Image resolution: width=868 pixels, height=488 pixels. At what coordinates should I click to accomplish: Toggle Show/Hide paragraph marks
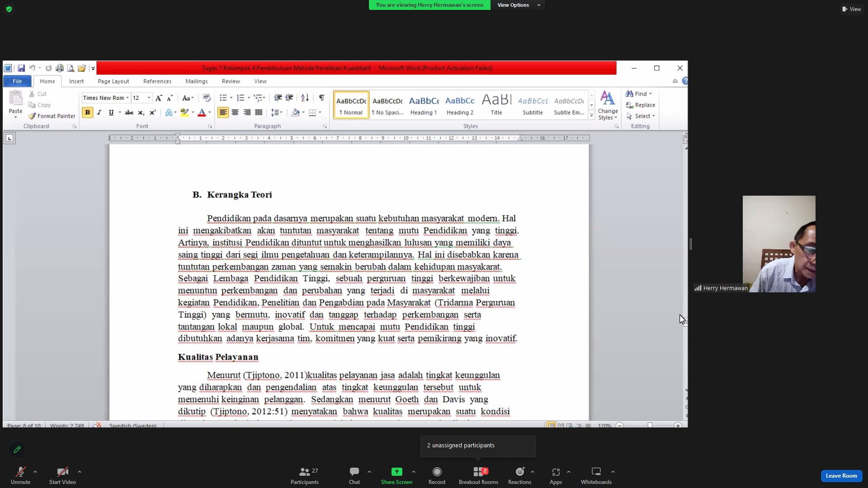coord(321,98)
